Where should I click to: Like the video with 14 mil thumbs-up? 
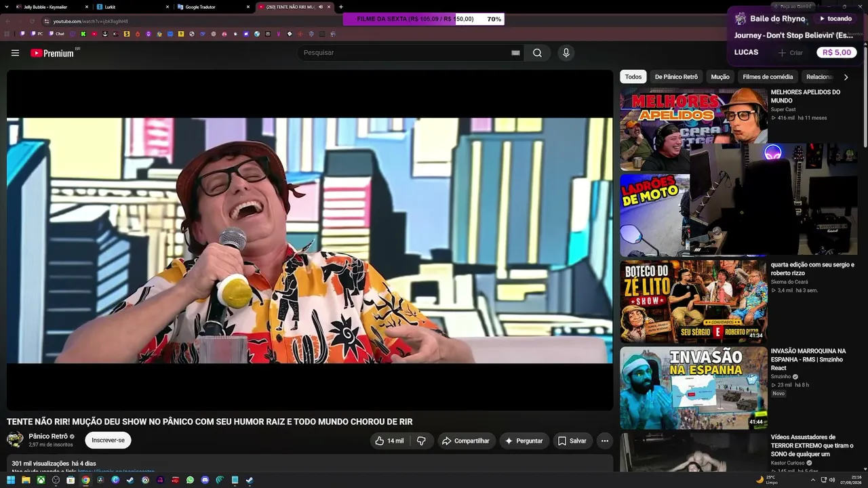[x=389, y=441]
